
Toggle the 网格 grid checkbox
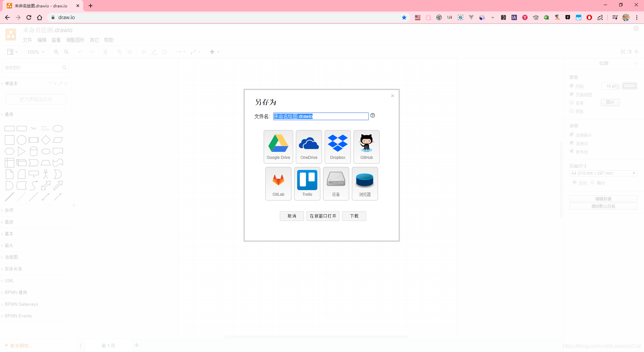coord(572,86)
